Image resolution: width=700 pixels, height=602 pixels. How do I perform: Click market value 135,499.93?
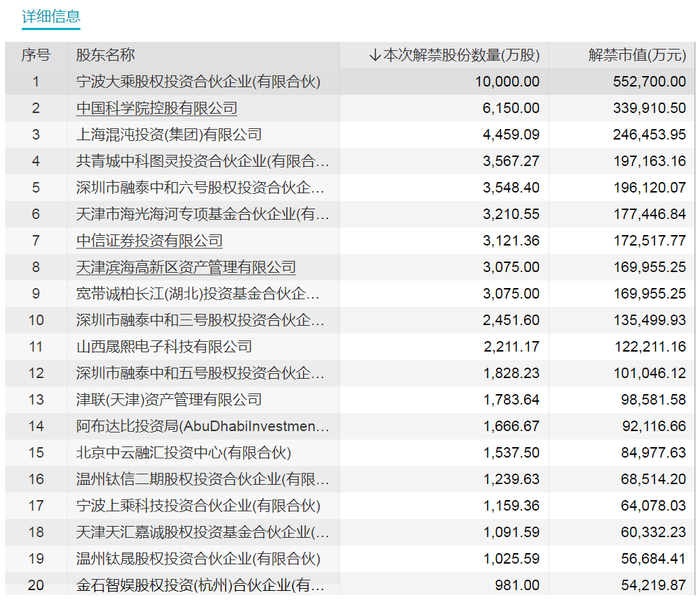point(650,320)
